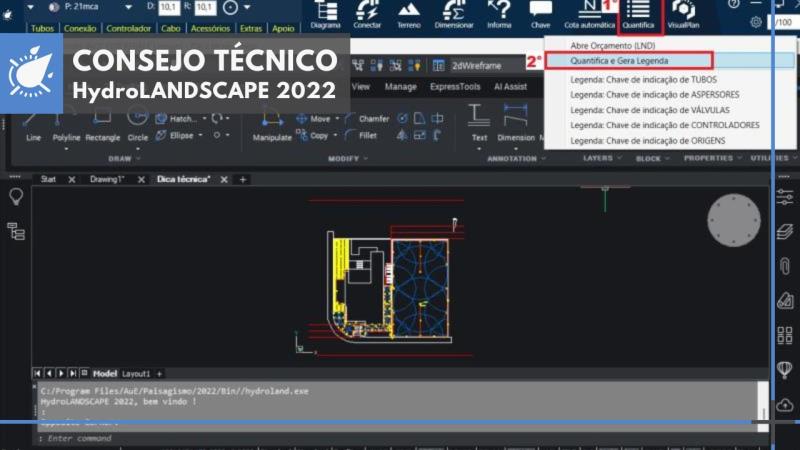Select the Move tool
Viewport: 800px width, 450px height.
313,118
